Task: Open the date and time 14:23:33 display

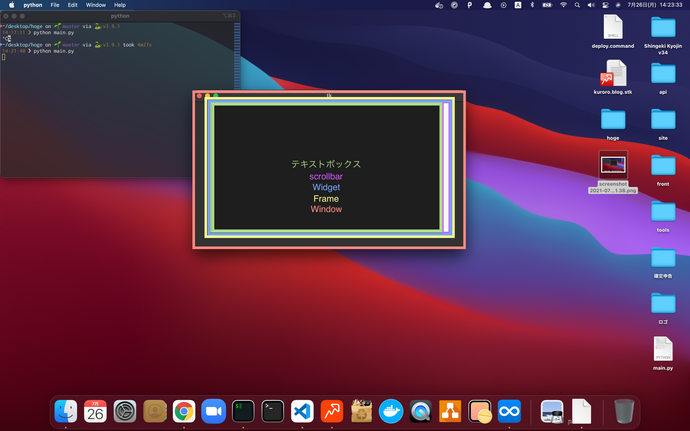Action: pos(655,5)
